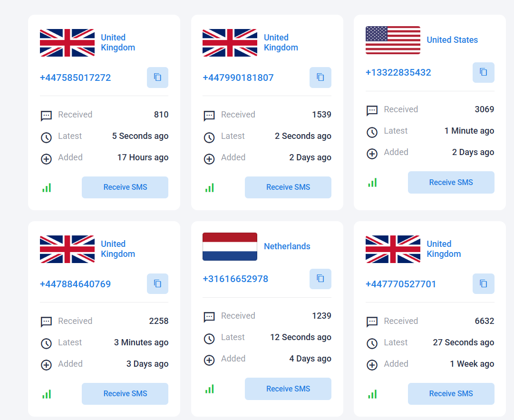Copy the number +447884640769

click(x=157, y=283)
